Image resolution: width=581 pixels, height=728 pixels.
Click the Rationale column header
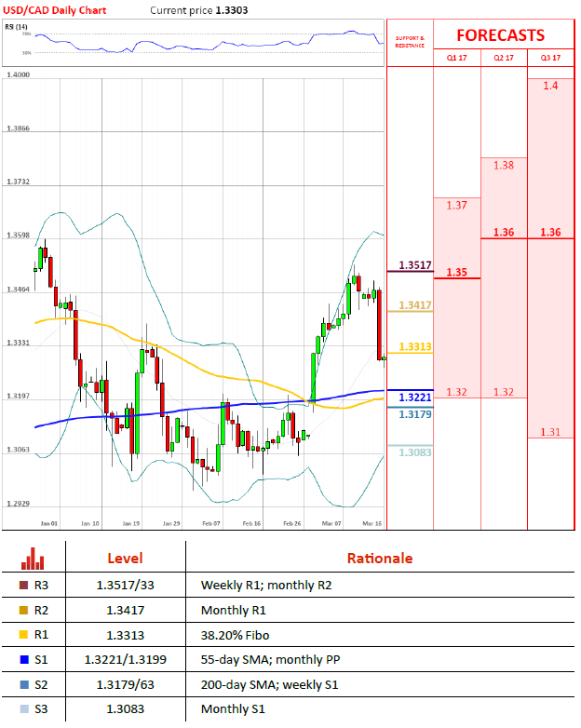(x=380, y=558)
